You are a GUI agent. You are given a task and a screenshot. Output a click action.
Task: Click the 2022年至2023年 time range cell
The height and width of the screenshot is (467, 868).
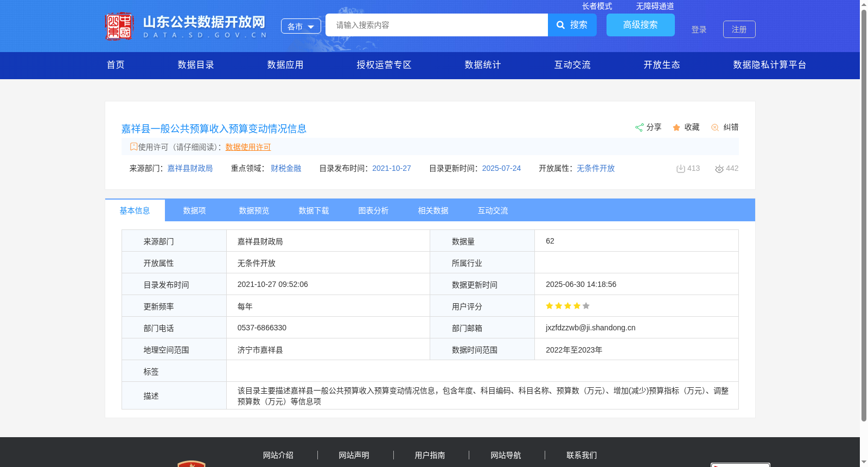tap(636, 349)
